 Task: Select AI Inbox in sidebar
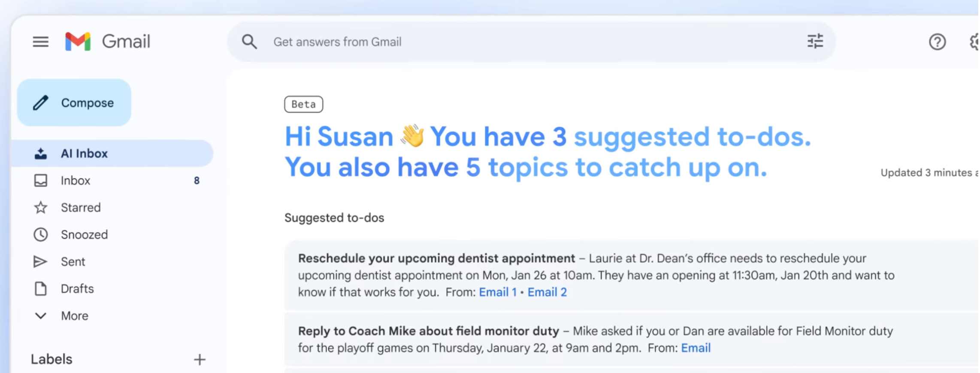coord(112,153)
